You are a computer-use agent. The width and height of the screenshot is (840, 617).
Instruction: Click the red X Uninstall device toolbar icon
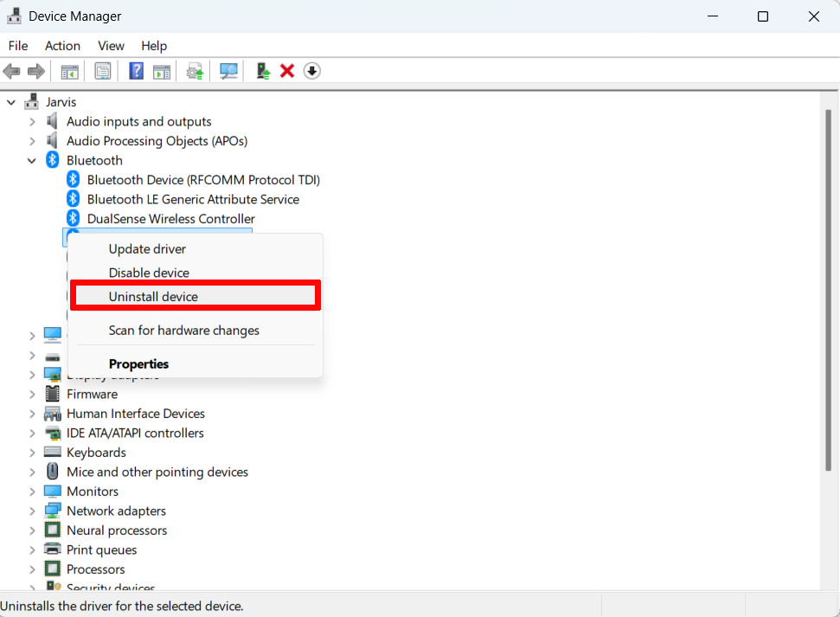tap(286, 70)
